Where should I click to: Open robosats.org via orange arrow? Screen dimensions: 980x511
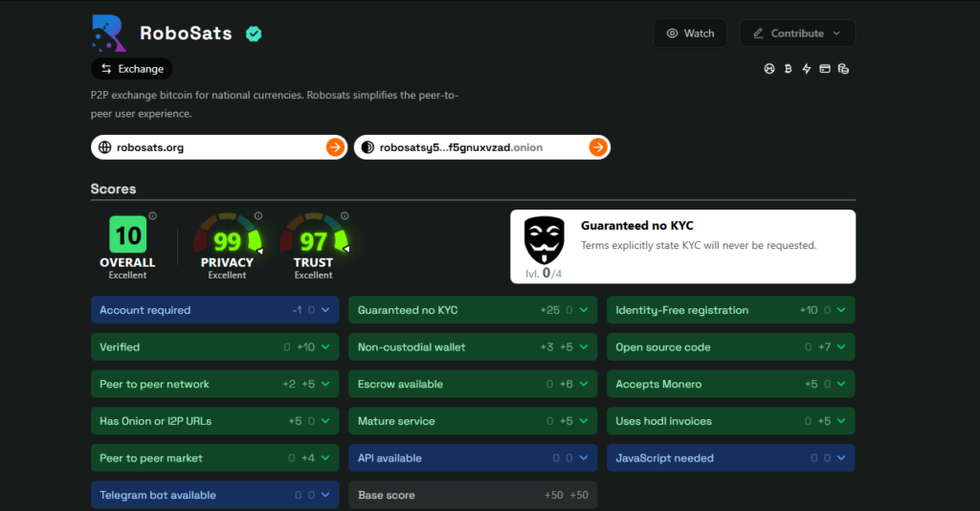[335, 147]
